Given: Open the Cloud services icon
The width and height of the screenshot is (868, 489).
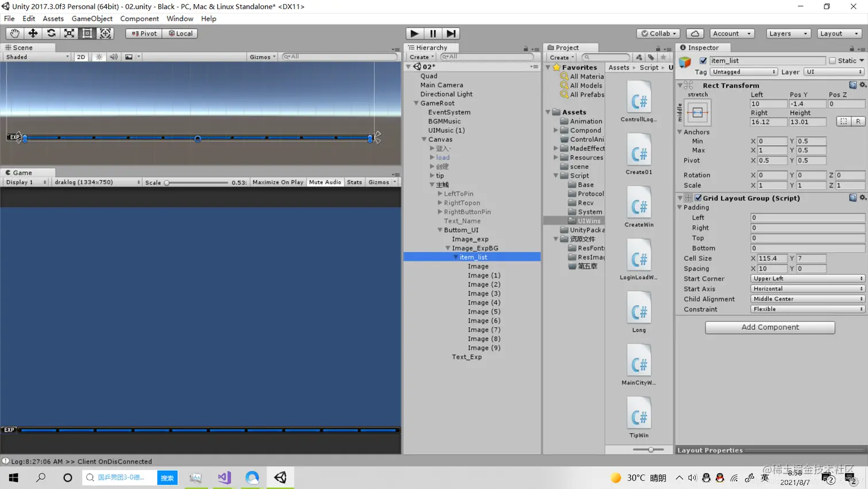Looking at the screenshot, I should pos(695,33).
